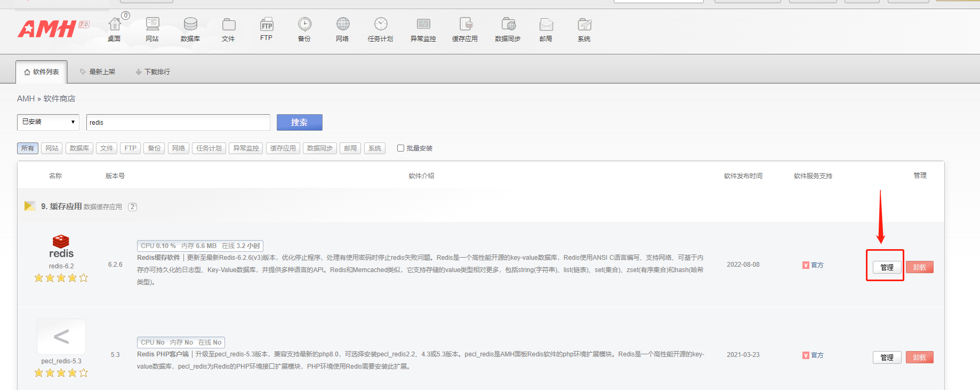Viewport: 980px width, 390px height.
Task: Click the 软件商店 breadcrumb text
Action: (59, 99)
